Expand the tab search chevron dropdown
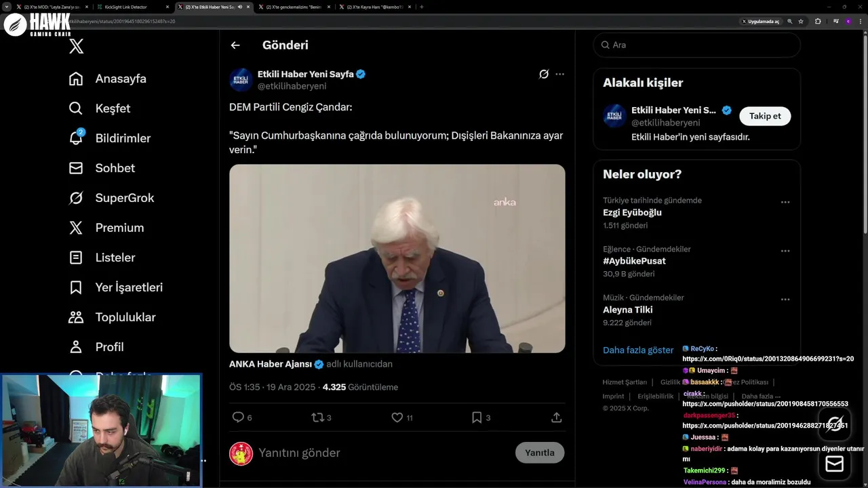Viewport: 868px width, 488px height. coord(7,7)
